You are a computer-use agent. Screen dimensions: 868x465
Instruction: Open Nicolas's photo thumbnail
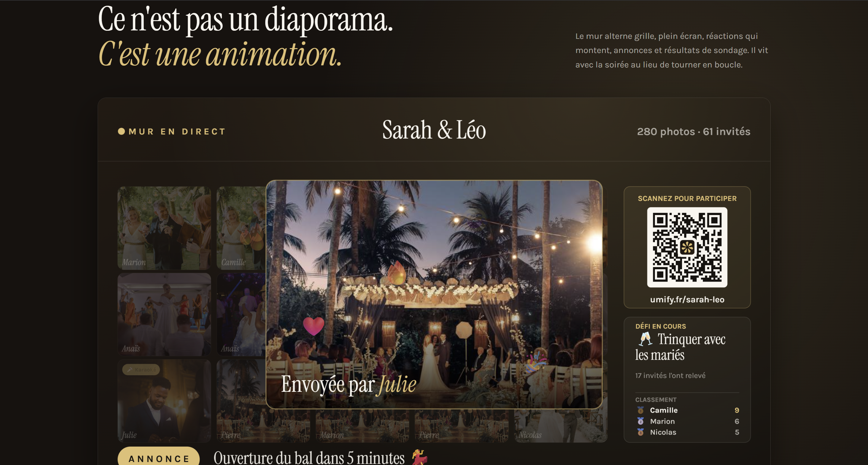(561, 426)
